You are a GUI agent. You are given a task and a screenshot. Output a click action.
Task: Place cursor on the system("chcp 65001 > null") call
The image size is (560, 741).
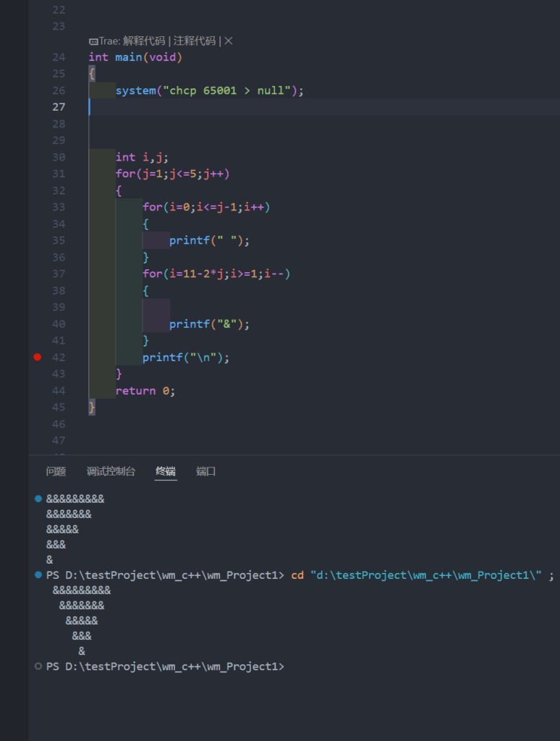209,90
